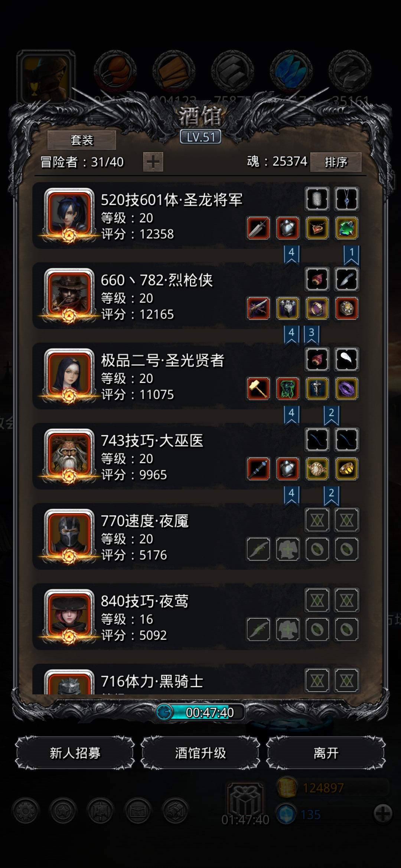
Task: Open the gold ring slot of 大巫医
Action: point(347,469)
